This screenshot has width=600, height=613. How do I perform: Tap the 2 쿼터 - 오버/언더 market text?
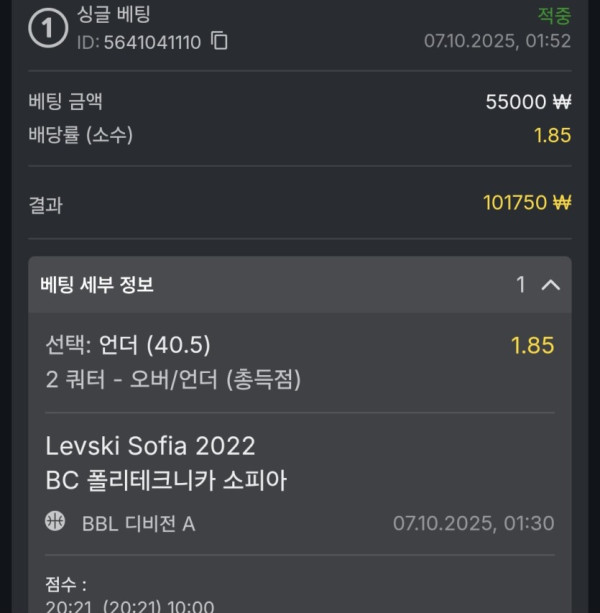pos(173,379)
